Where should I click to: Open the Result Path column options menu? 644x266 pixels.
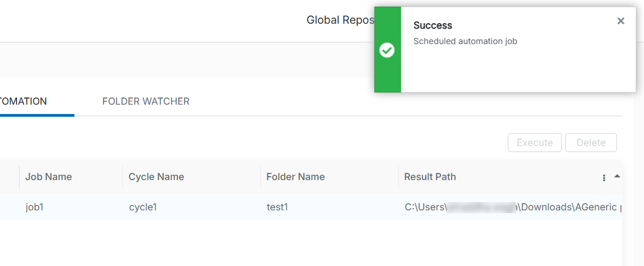point(604,177)
